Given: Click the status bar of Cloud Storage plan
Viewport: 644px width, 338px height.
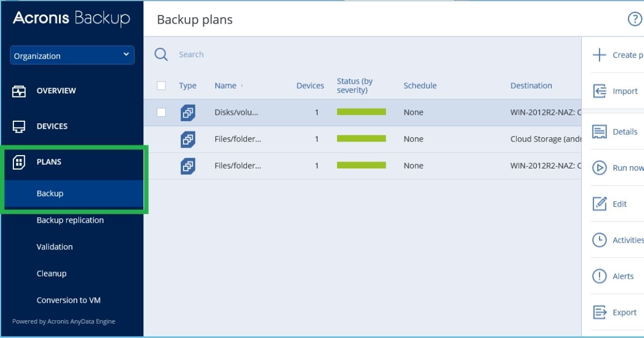Looking at the screenshot, I should (361, 138).
